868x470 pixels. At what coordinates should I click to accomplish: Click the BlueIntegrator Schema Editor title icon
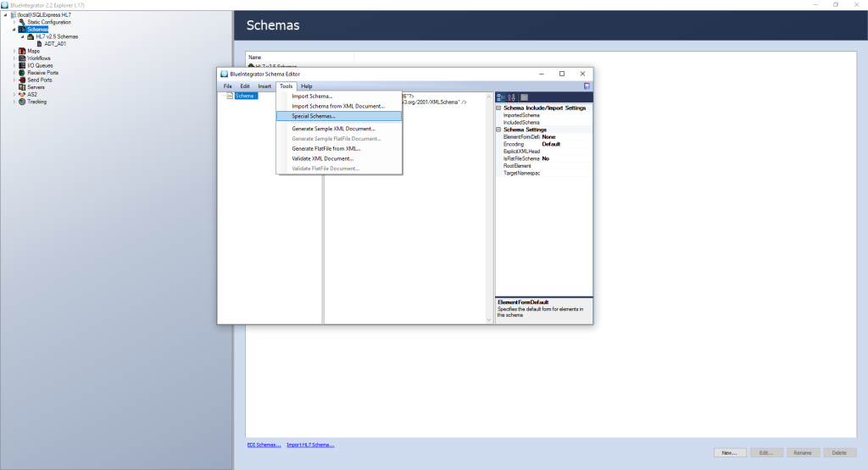coord(224,74)
